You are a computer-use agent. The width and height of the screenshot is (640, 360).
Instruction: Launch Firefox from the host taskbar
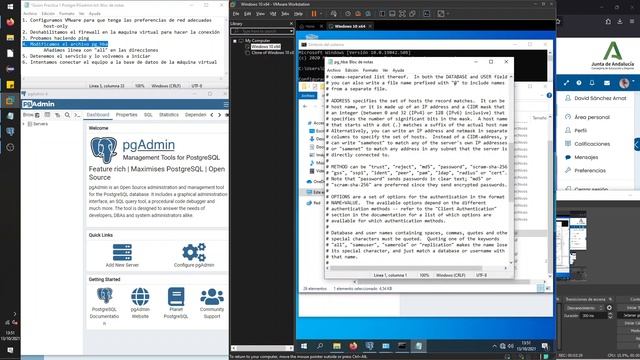pos(10,22)
